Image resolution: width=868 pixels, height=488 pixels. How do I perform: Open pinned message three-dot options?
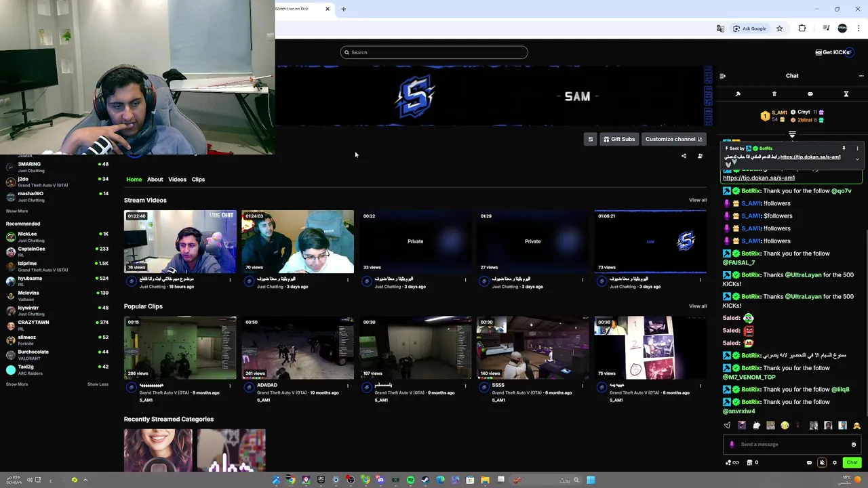tap(857, 148)
